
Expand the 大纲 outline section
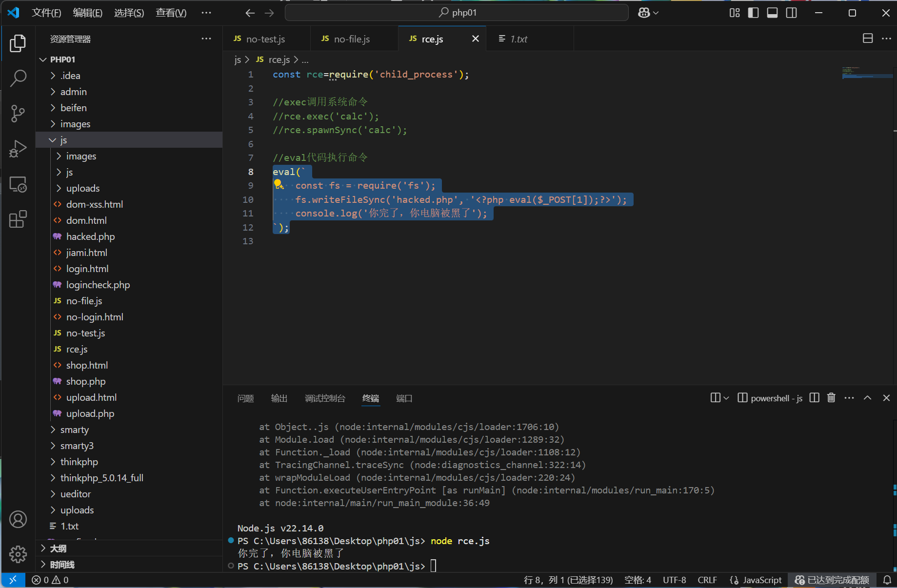[x=129, y=549]
